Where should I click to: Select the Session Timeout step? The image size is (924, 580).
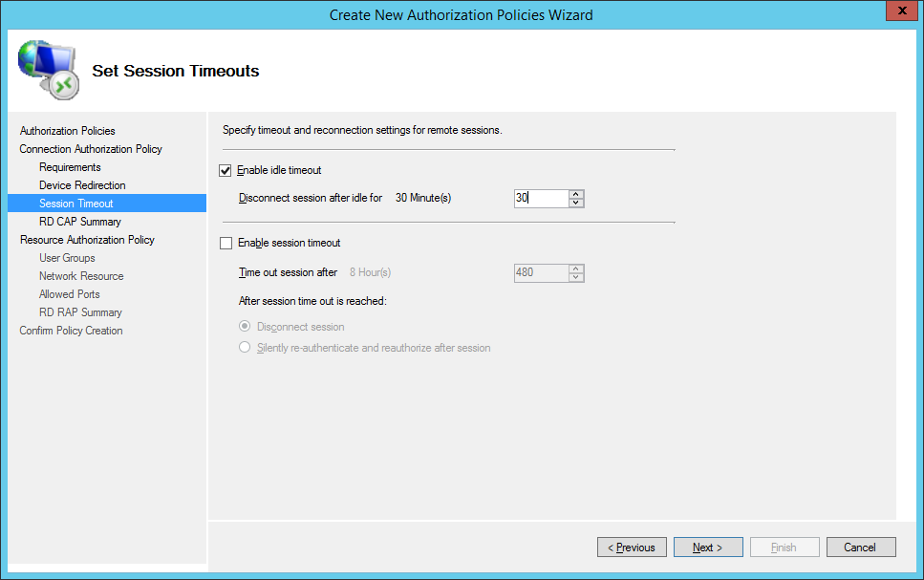click(x=75, y=204)
